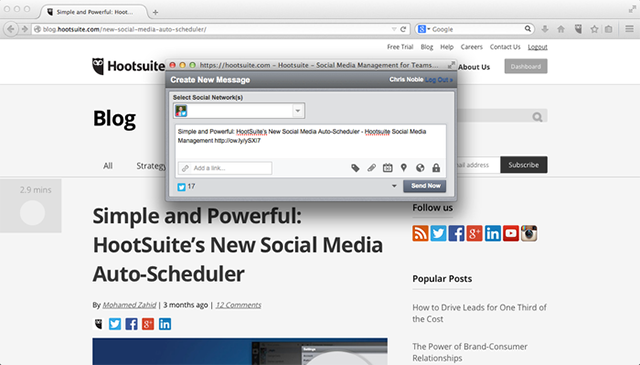640x365 pixels.
Task: Add location with the map pin icon
Action: tap(404, 168)
